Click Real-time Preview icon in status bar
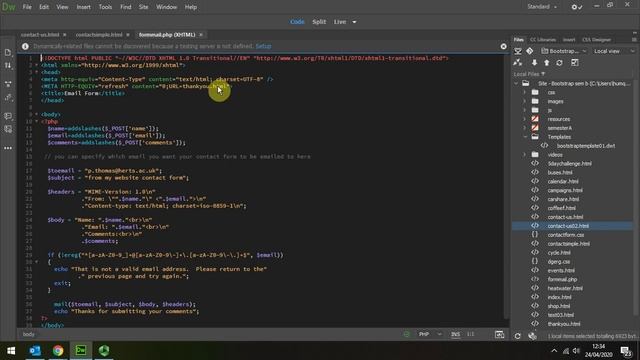This screenshot has height=360, width=640. point(499,334)
